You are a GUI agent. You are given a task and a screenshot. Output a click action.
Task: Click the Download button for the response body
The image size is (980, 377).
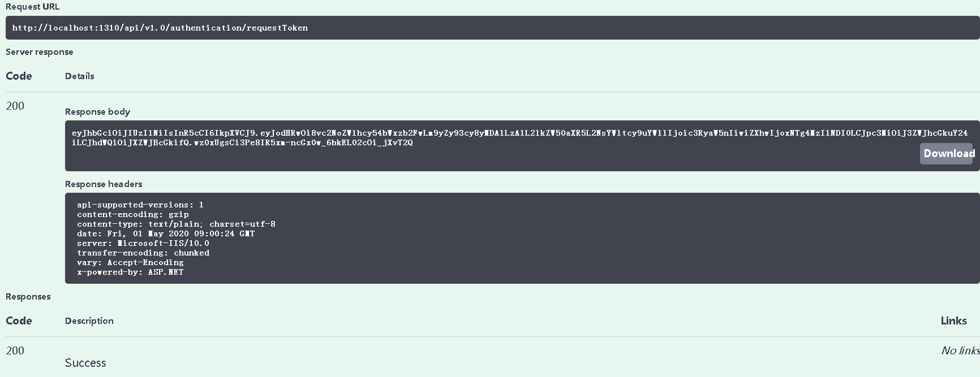click(947, 153)
